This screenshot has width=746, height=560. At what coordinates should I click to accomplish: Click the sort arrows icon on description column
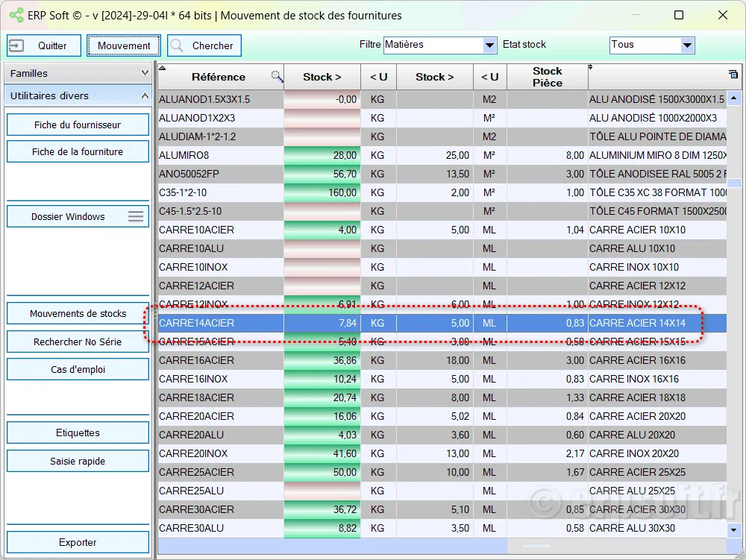click(591, 68)
